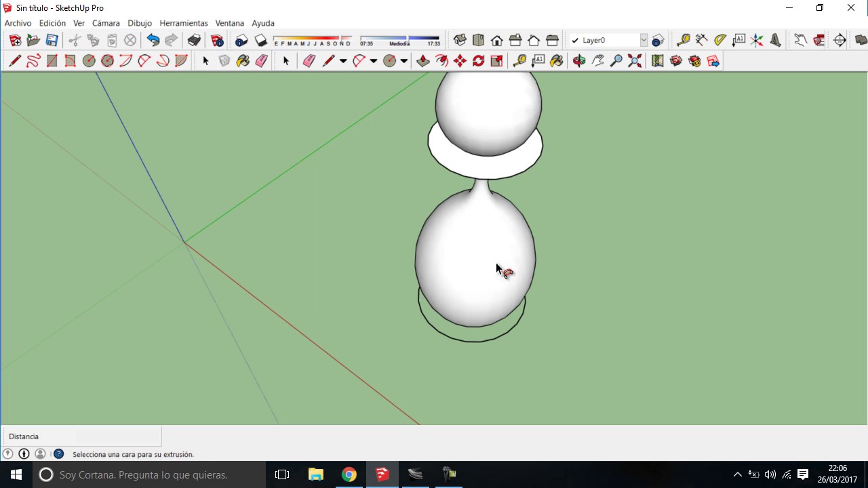This screenshot has height=488, width=868.
Task: Open the Dibujo menu
Action: tap(140, 23)
